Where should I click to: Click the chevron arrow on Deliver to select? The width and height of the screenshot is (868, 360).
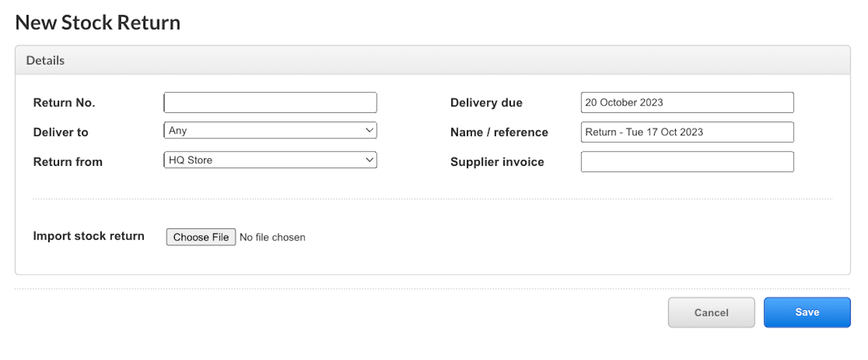(x=370, y=131)
